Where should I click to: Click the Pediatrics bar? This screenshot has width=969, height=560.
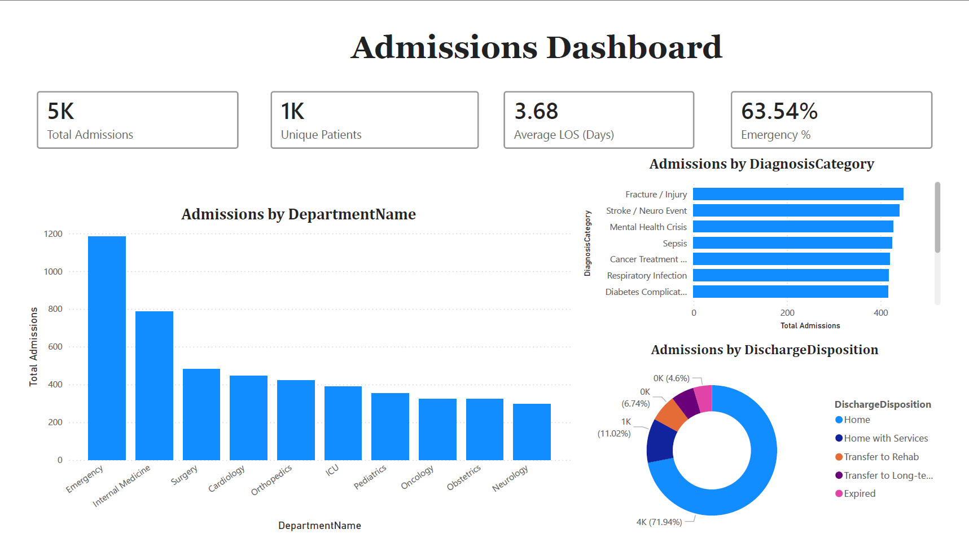click(x=390, y=426)
